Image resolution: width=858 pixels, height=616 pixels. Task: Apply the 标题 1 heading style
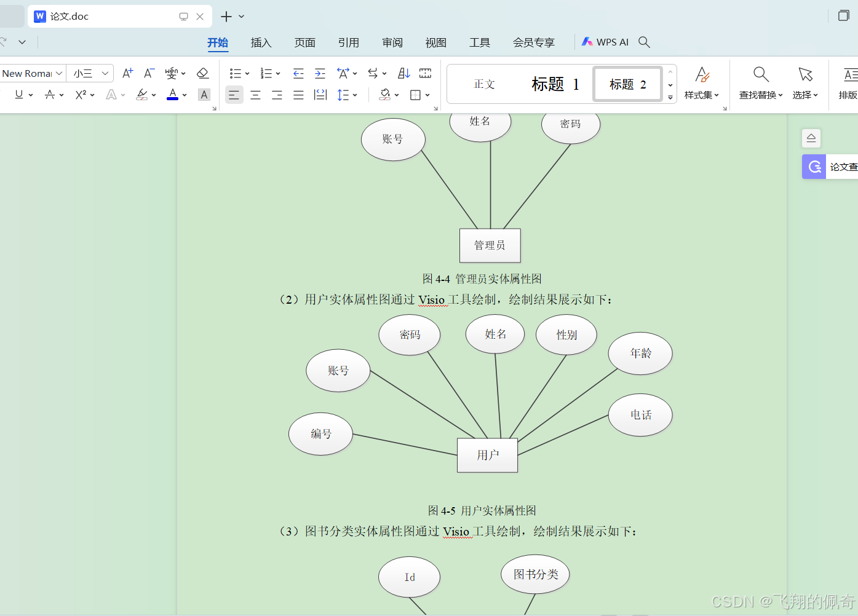tap(555, 84)
